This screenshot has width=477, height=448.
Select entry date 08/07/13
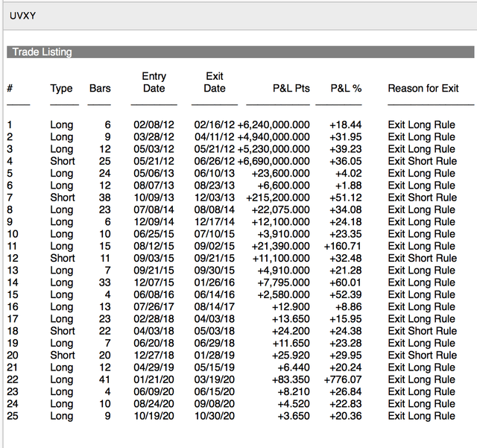(x=154, y=186)
